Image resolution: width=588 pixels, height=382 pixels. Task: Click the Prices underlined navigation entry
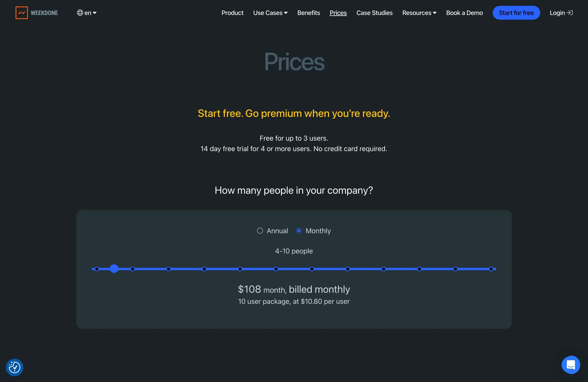coord(338,13)
